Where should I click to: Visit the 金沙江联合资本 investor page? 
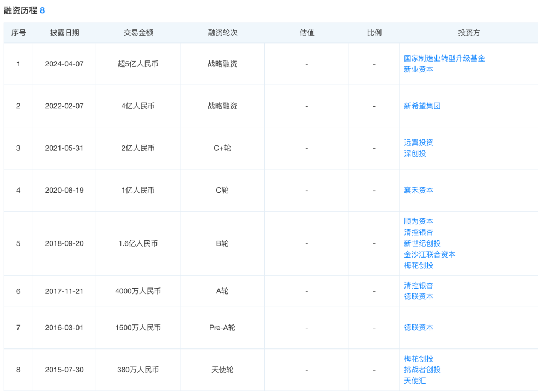[430, 254]
